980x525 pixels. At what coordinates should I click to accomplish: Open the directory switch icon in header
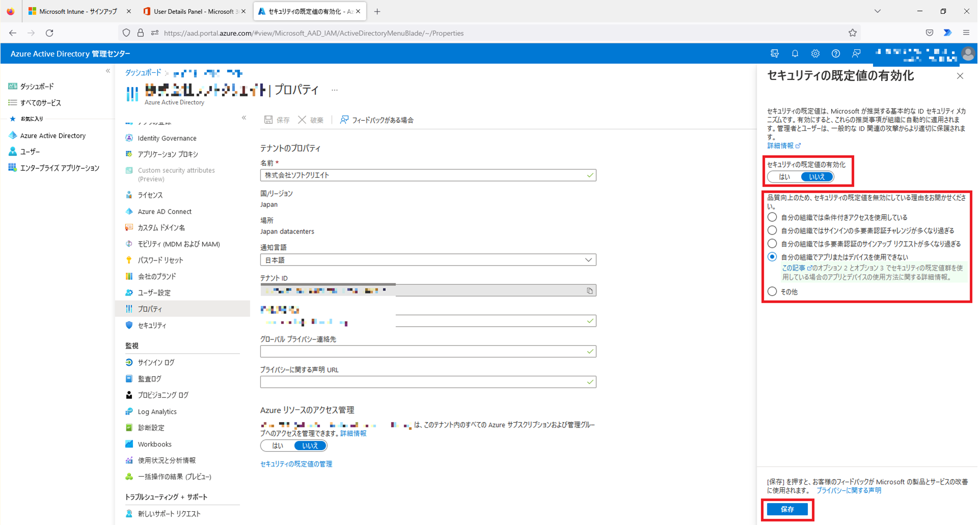click(x=775, y=54)
